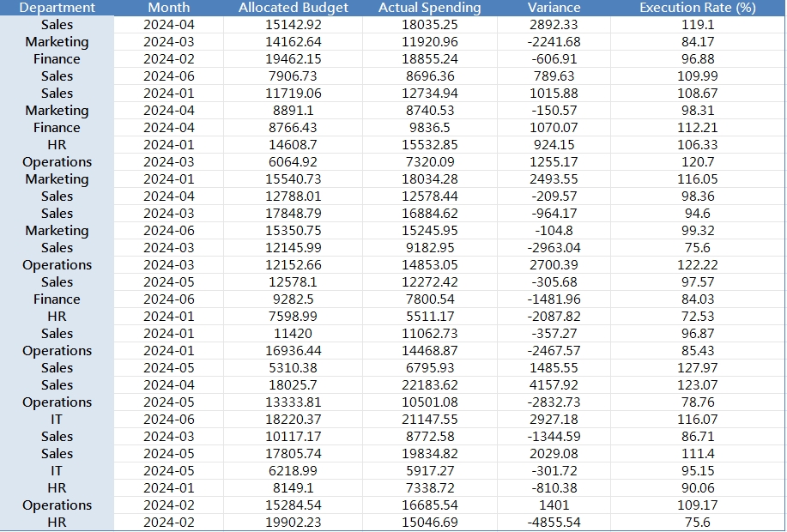Viewport: 787px width, 532px height.
Task: Click the variance value -2241.68 for Marketing
Action: pyautogui.click(x=554, y=42)
